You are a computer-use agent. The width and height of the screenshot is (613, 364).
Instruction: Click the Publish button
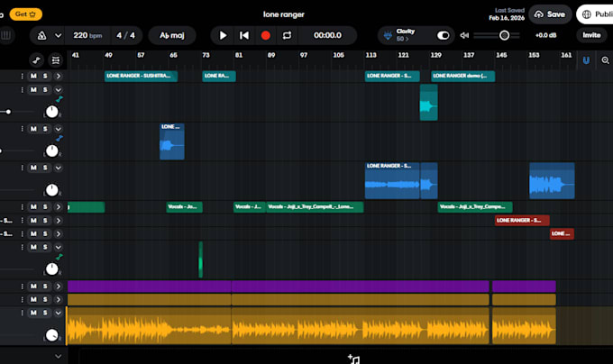coord(595,14)
